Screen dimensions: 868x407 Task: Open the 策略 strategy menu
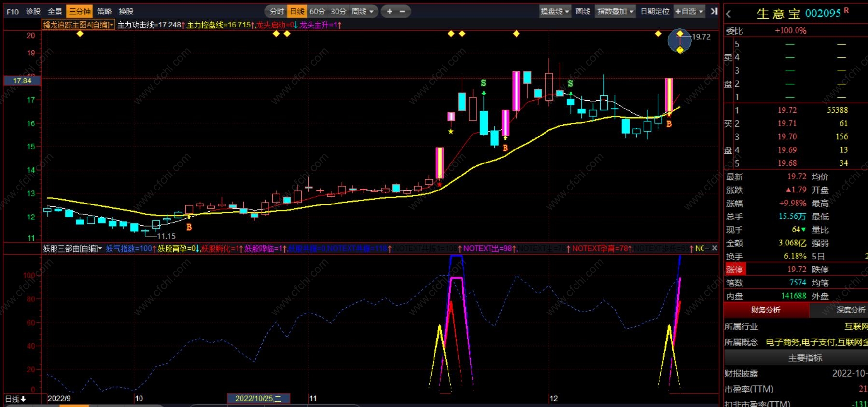click(x=104, y=11)
